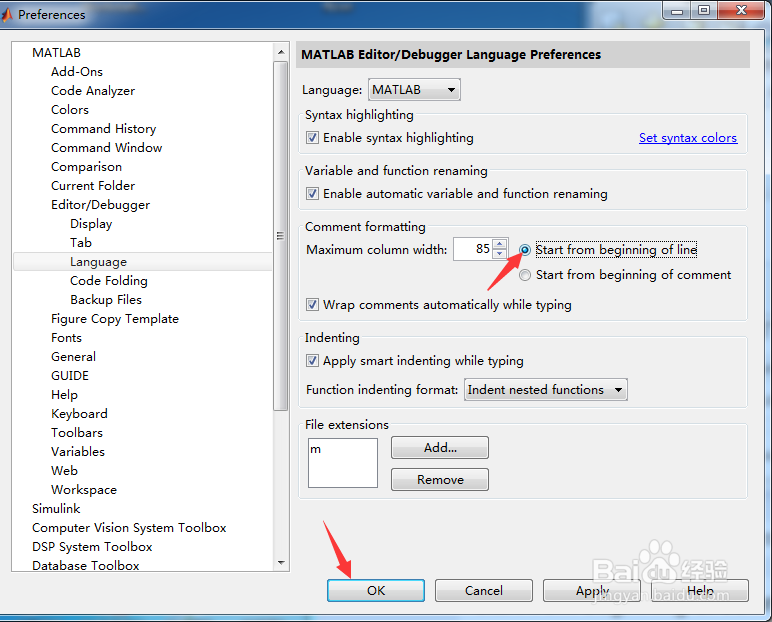772x622 pixels.
Task: Increase maximum column width with up arrow
Action: point(500,244)
